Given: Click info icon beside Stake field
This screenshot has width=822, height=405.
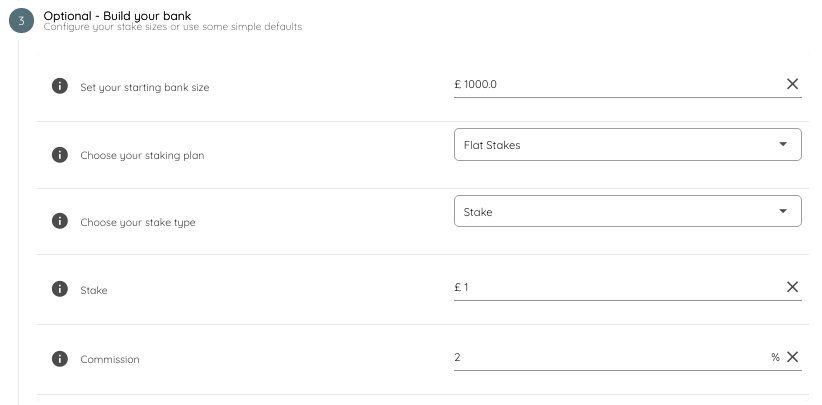Looking at the screenshot, I should tap(59, 289).
